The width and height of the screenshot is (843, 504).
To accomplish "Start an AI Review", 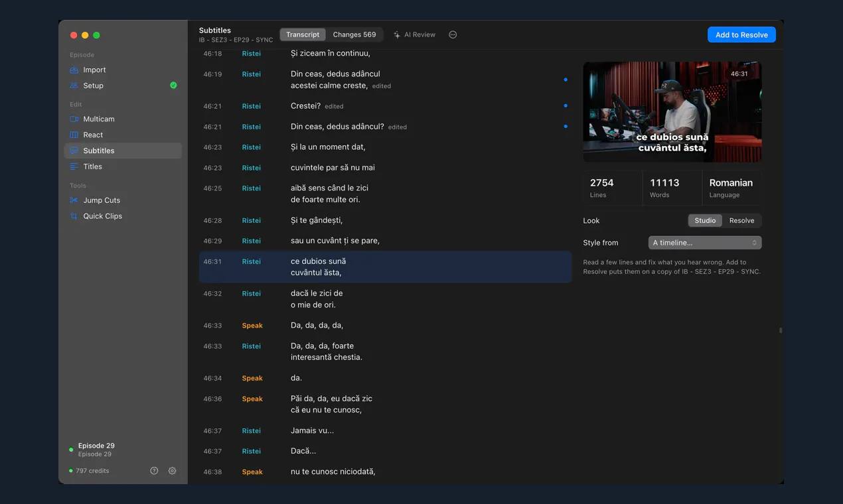I will click(415, 34).
